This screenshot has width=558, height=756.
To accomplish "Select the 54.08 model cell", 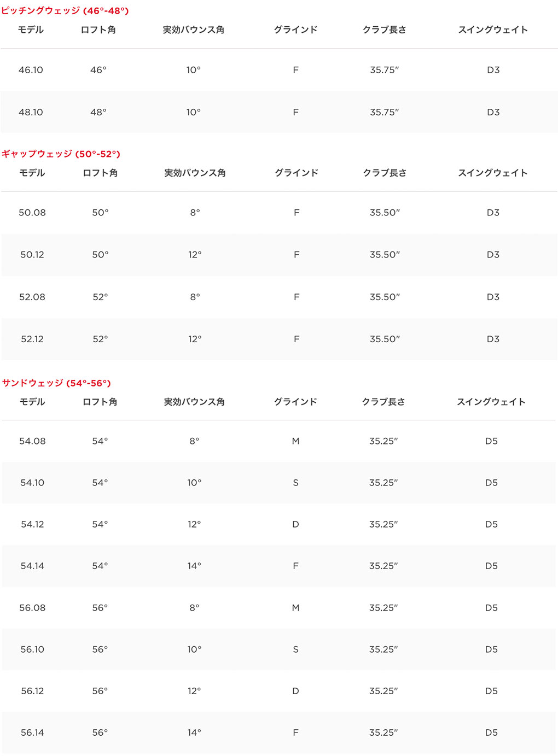I will [x=32, y=441].
